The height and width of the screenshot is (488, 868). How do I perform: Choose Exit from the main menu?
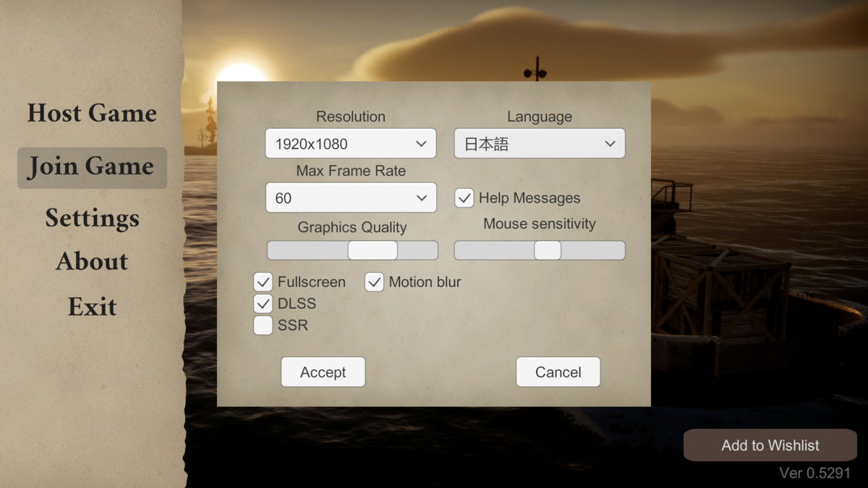(x=92, y=307)
